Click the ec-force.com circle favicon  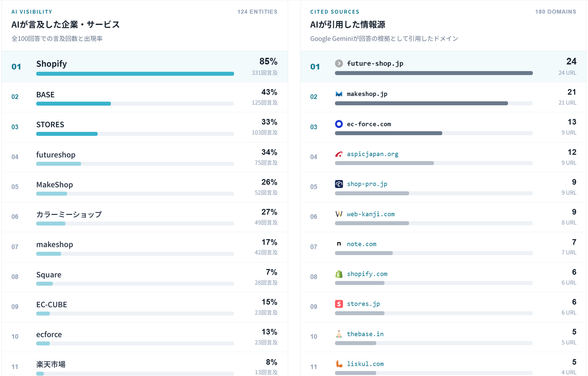pos(339,124)
